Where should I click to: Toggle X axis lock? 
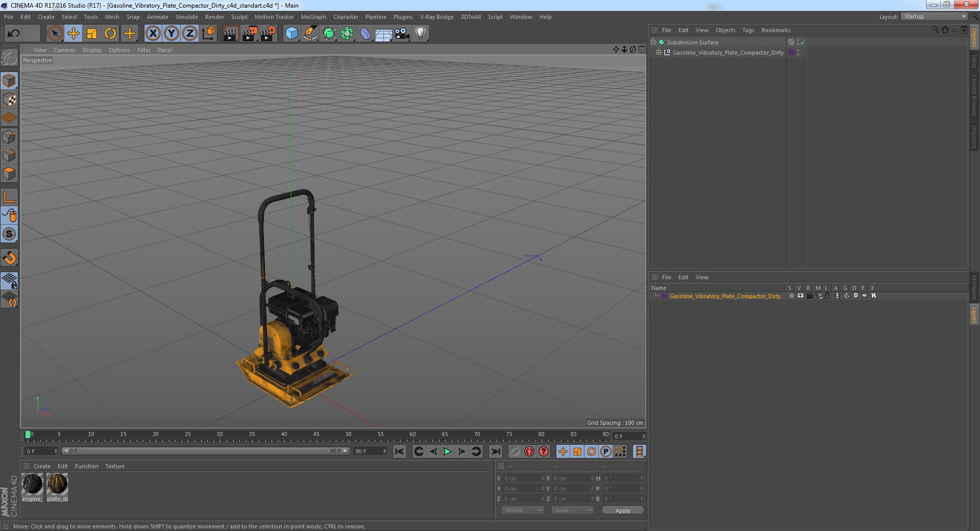point(153,34)
